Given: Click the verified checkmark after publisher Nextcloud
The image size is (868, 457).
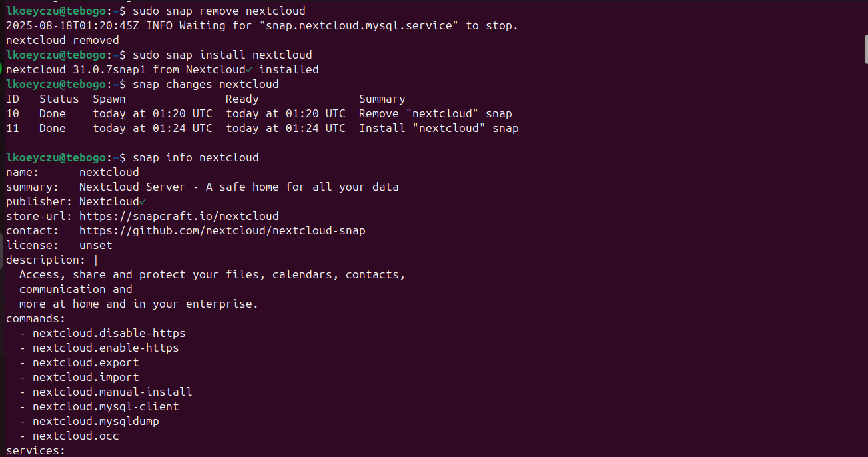Looking at the screenshot, I should click(143, 201).
